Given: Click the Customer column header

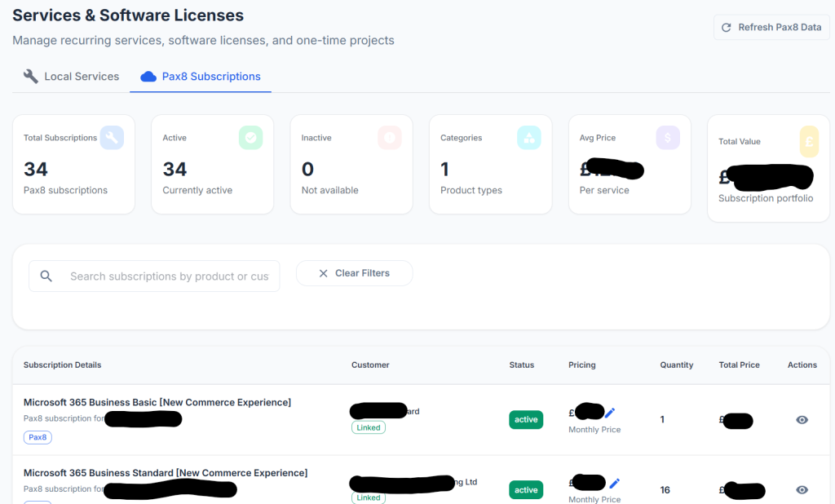Looking at the screenshot, I should (x=370, y=365).
